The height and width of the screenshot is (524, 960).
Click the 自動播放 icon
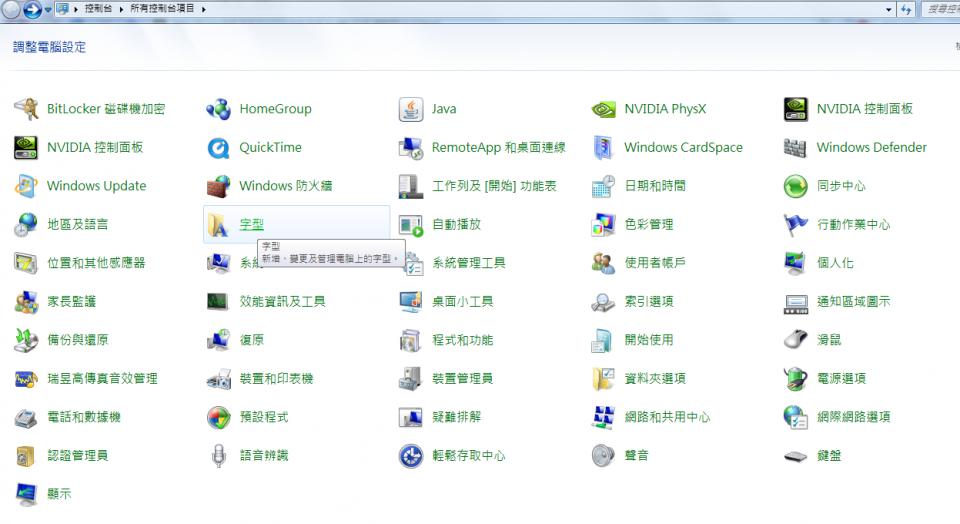[x=411, y=225]
